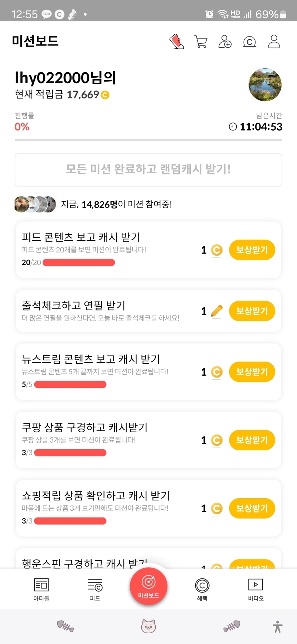Open my profile person icon
Screen dimensions: 297x644
(274, 42)
